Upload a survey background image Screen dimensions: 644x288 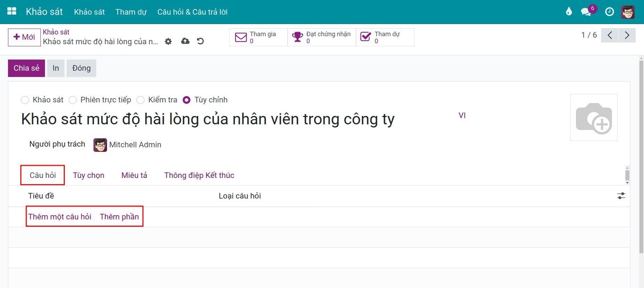[x=594, y=118]
